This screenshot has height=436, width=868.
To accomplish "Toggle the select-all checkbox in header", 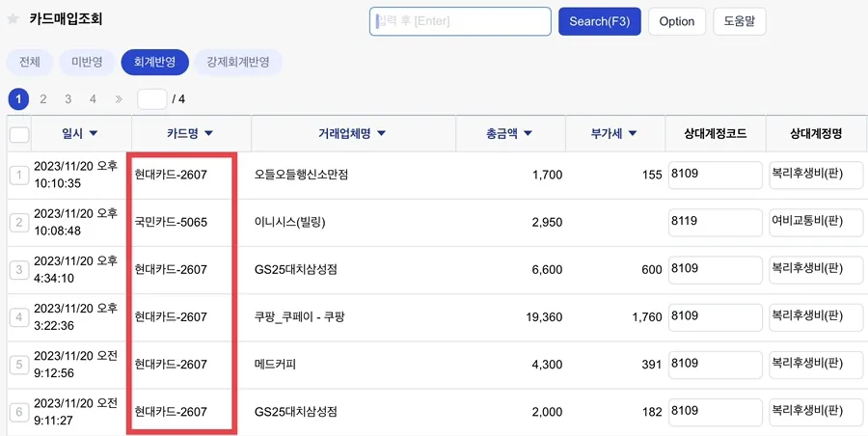I will 19,135.
